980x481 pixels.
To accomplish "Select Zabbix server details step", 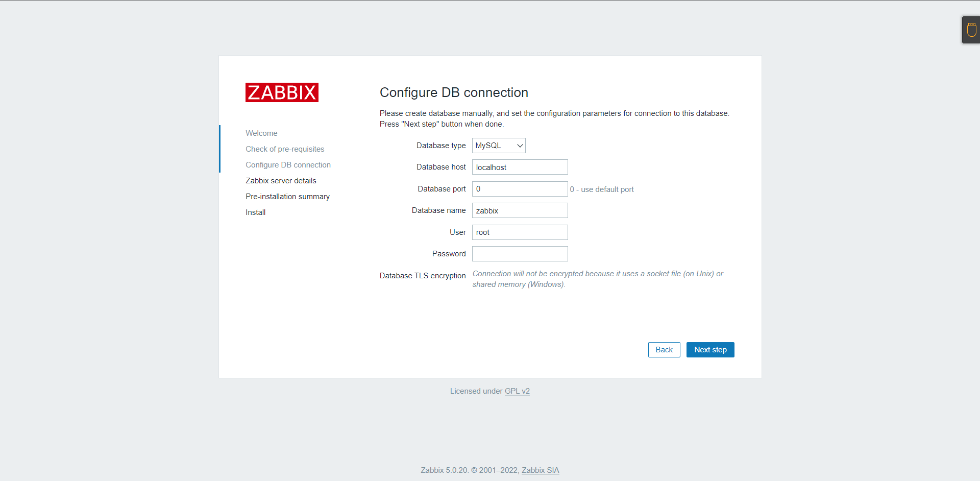I will [281, 181].
